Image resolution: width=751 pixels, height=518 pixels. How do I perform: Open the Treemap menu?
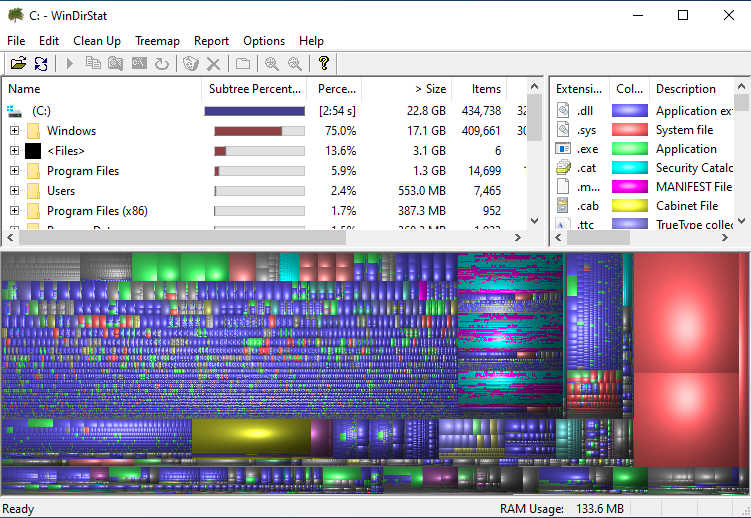click(157, 41)
